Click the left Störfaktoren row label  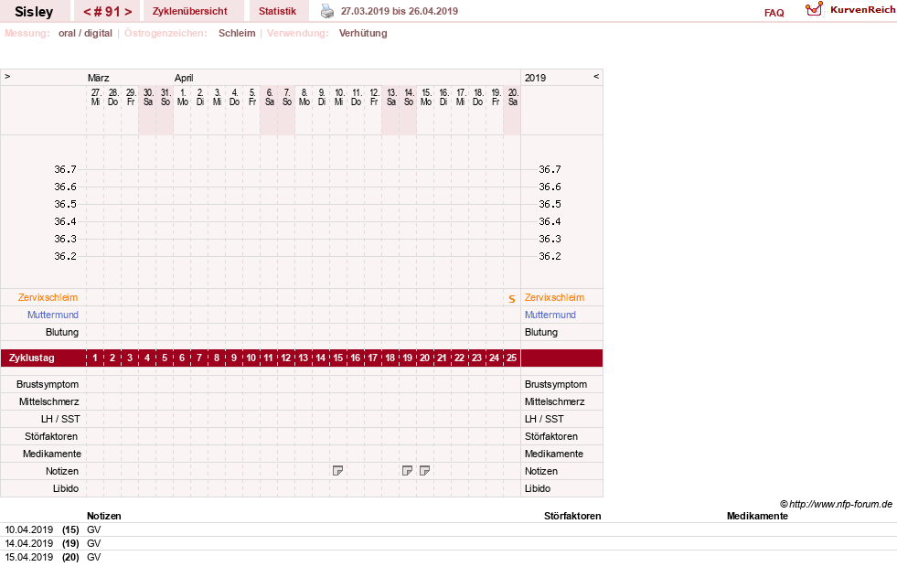[51, 436]
